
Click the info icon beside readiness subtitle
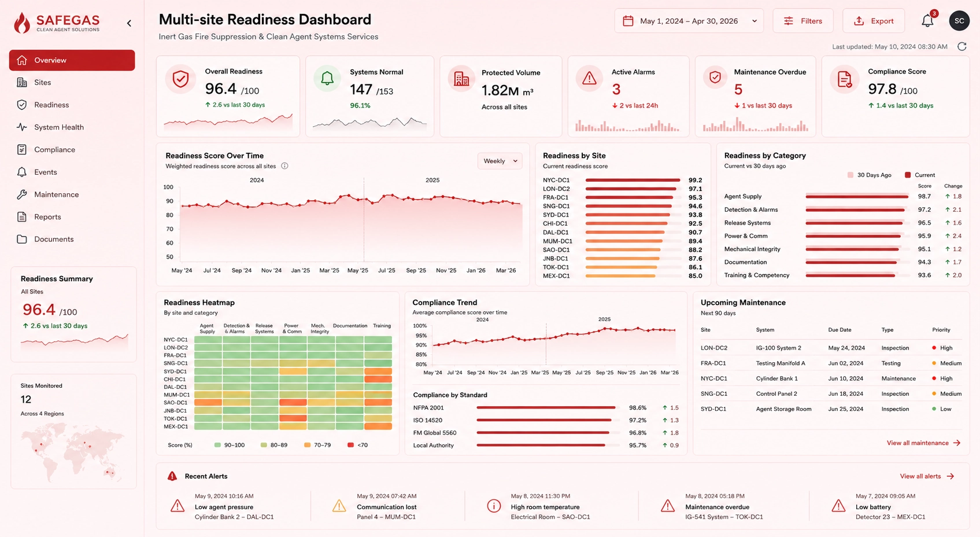point(284,166)
